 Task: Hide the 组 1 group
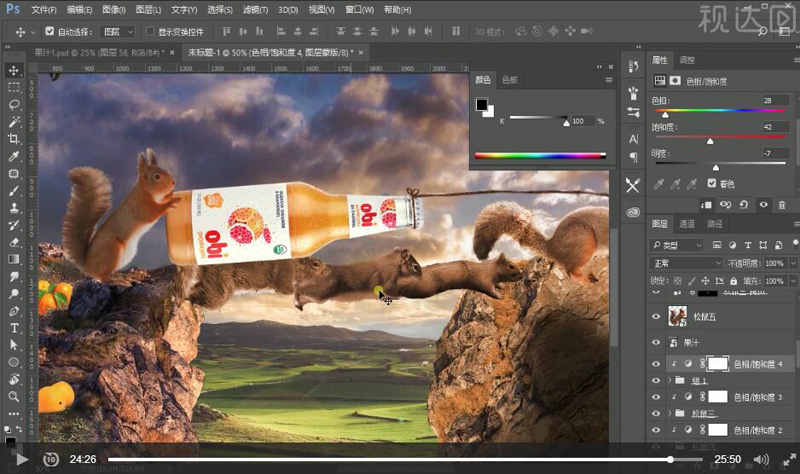point(656,380)
